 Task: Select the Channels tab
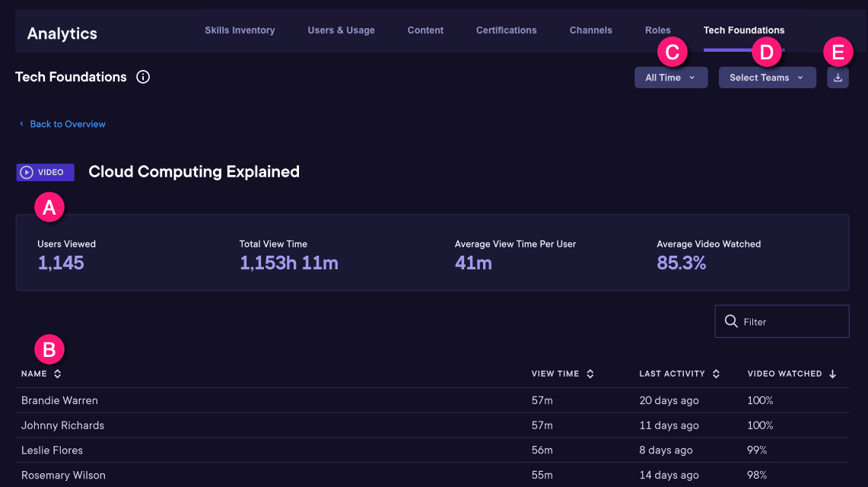[590, 30]
